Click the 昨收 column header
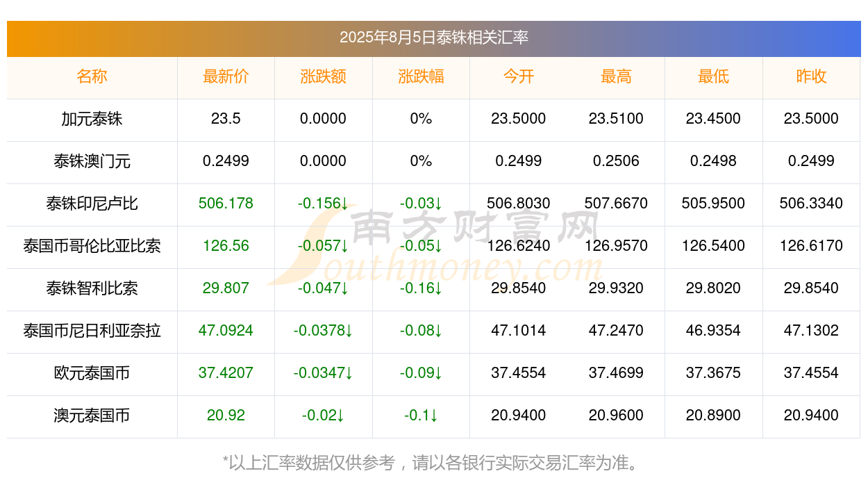Viewport: 868px width, 485px height. pos(811,76)
